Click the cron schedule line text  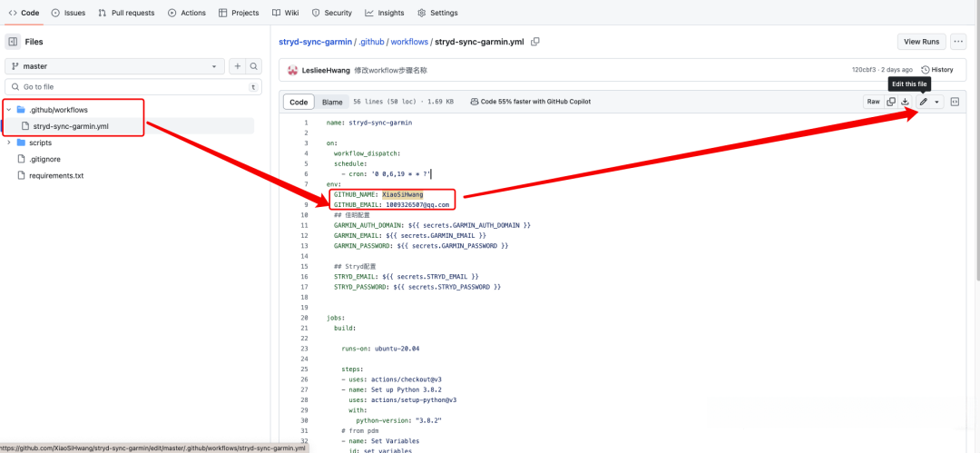pos(387,174)
